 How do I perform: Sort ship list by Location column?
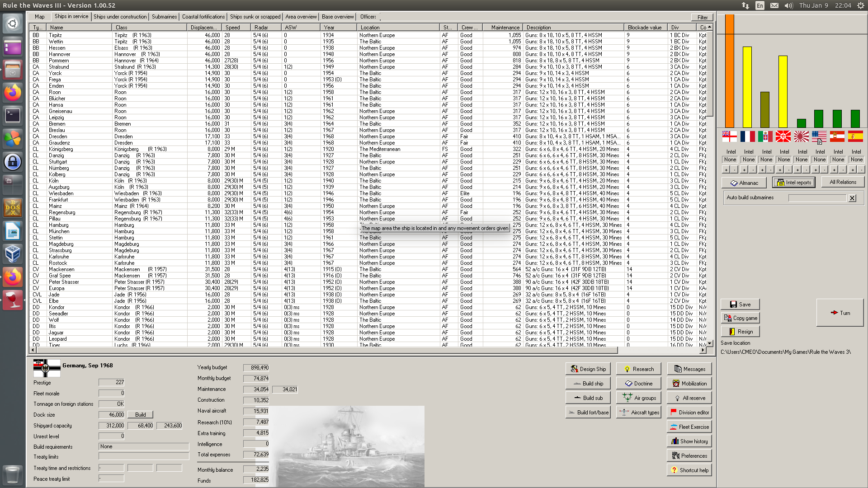[x=370, y=28]
